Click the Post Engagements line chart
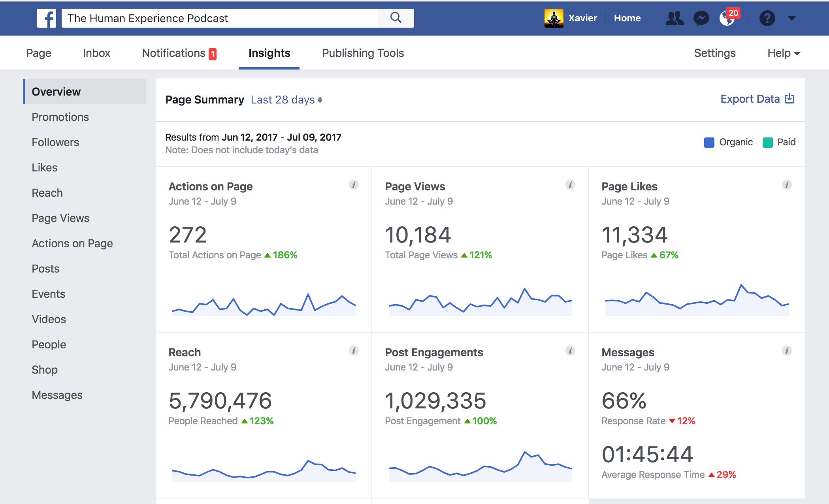 tap(480, 466)
